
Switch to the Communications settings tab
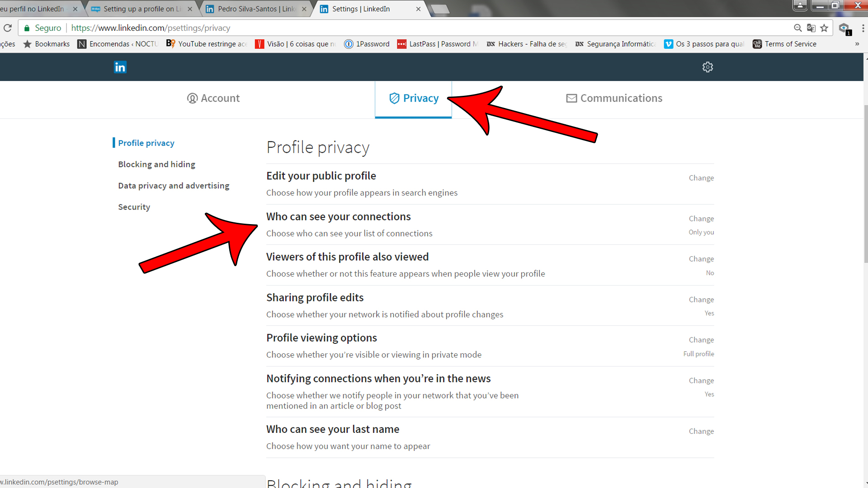(614, 98)
